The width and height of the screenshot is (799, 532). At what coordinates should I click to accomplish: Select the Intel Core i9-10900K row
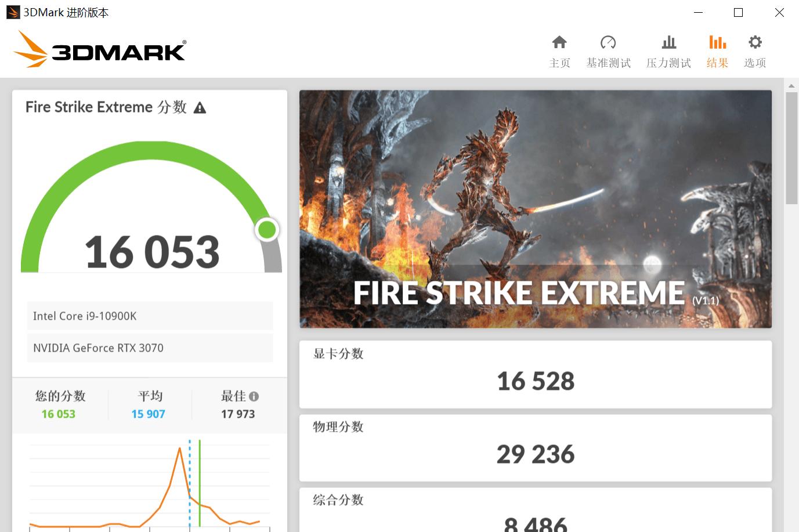(150, 316)
